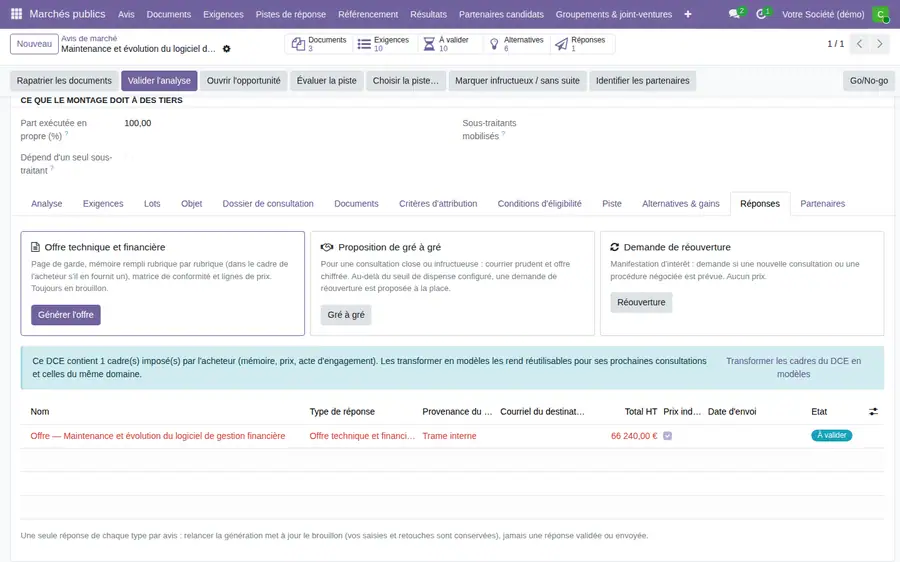Open the user avatar menu
This screenshot has width=900, height=562.
click(x=880, y=14)
